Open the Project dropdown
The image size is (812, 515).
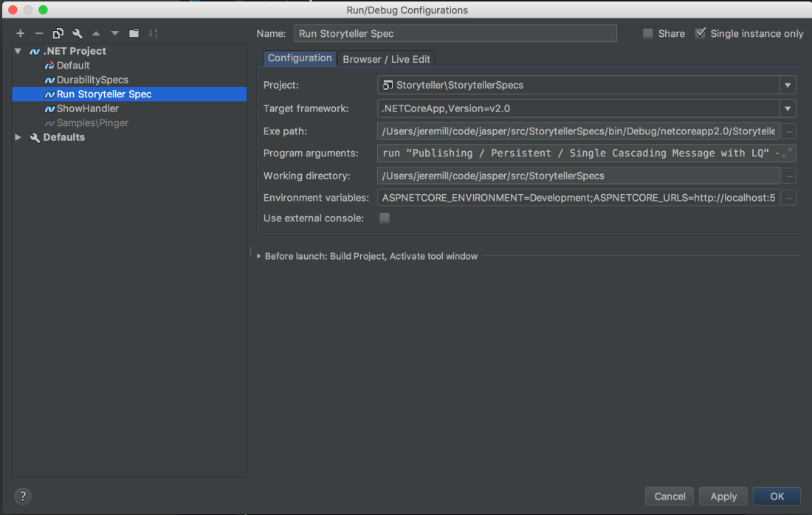coord(788,85)
